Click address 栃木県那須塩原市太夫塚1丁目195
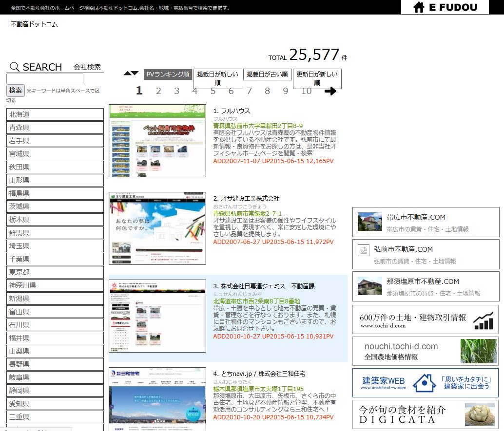504x431 pixels. pyautogui.click(x=258, y=389)
